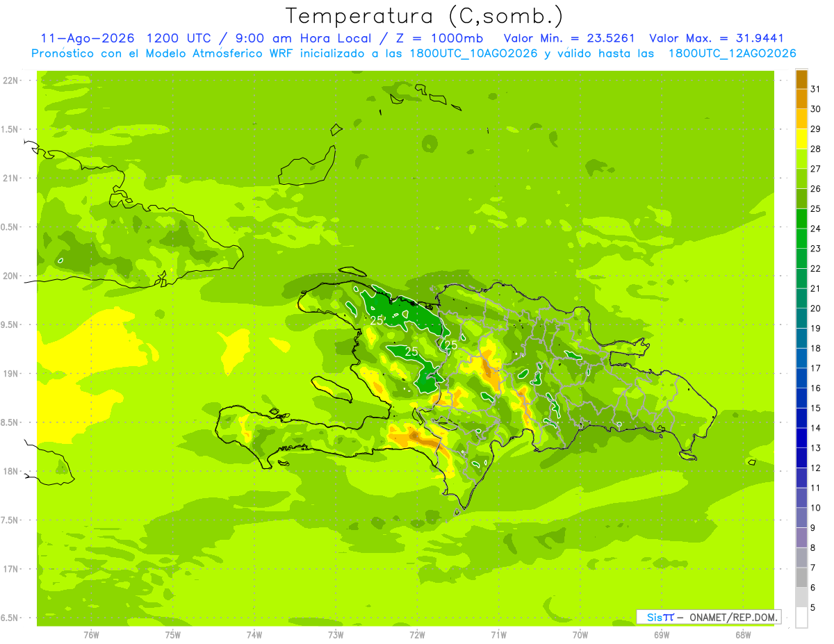Image resolution: width=834 pixels, height=644 pixels.
Task: Pick yellow legend swatch between 28 and 29
Action: tap(801, 139)
